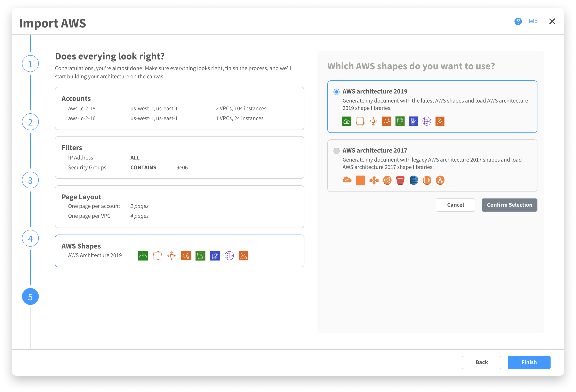Click Lambda icon in 2017 architecture row

(440, 180)
